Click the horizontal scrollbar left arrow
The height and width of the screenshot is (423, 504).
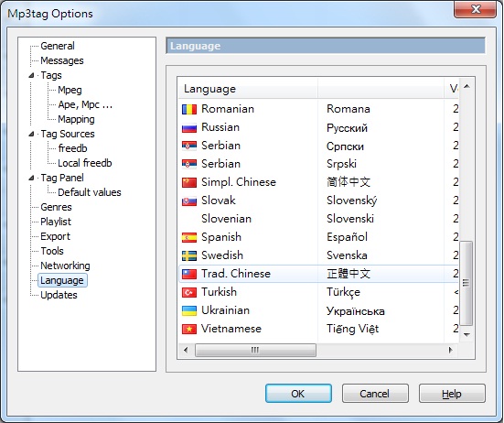(186, 350)
